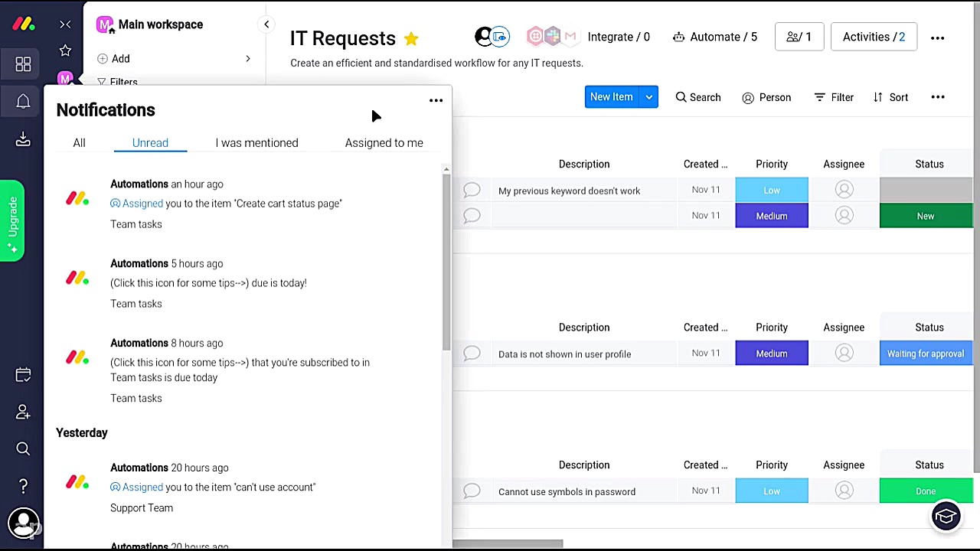Screen dimensions: 980x551
Task: Switch to the 'I was mentioned' tab
Action: click(x=256, y=143)
